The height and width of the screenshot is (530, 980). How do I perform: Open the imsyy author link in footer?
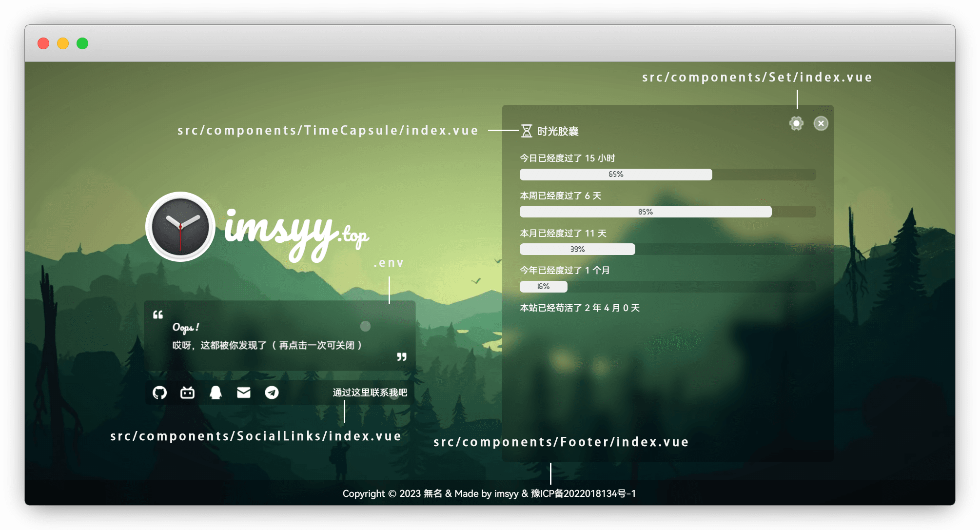pos(506,493)
